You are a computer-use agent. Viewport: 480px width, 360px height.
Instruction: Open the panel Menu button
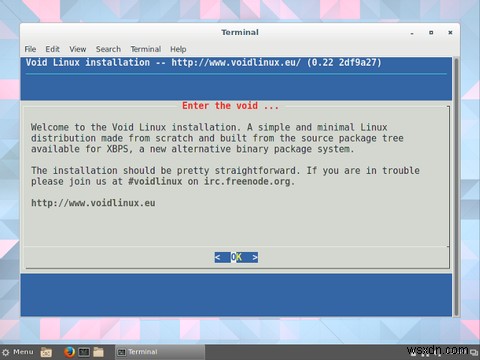[x=18, y=352]
